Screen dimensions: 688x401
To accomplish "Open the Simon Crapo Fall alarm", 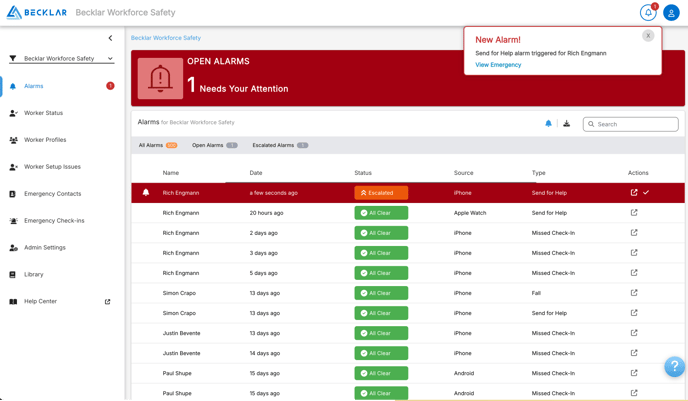I will (634, 293).
